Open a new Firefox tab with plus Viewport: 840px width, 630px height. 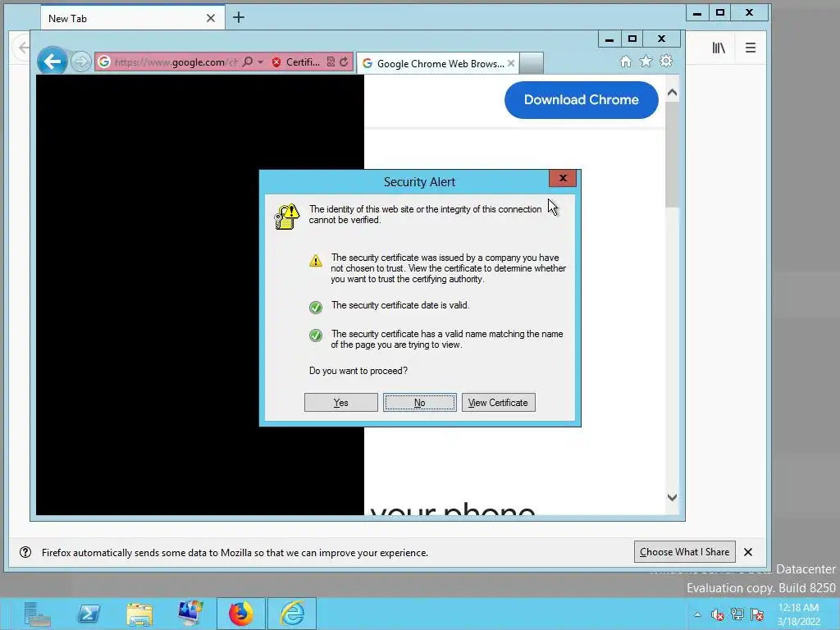pyautogui.click(x=239, y=18)
